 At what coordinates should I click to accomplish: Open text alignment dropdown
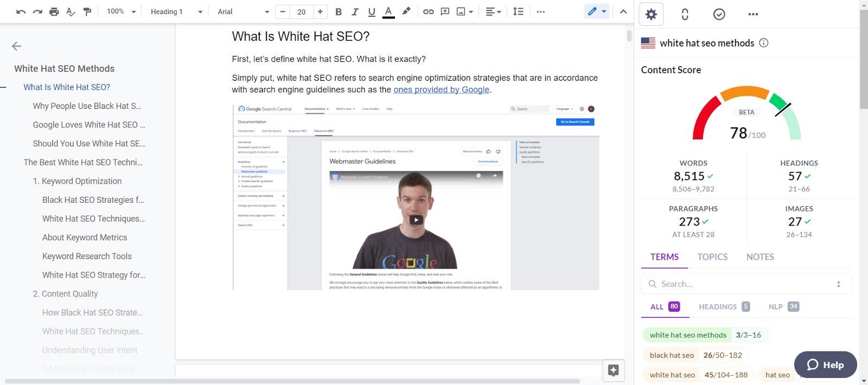pos(493,11)
